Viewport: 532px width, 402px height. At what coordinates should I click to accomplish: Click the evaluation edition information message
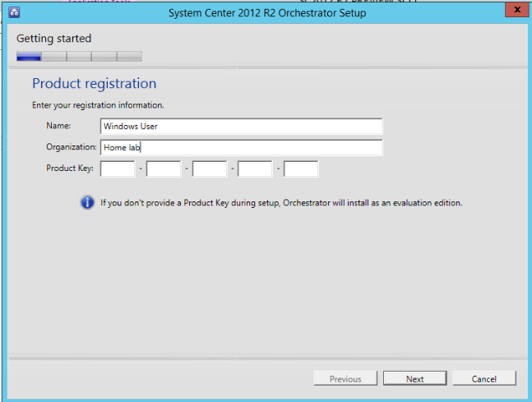pyautogui.click(x=281, y=202)
